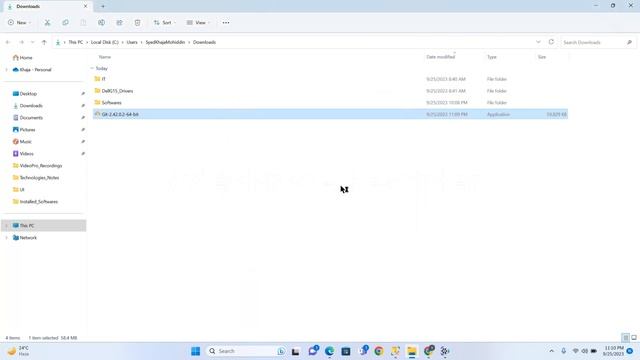Click the SyedKhajaMohiddin breadcrumb
This screenshot has height=360, width=640.
[165, 42]
